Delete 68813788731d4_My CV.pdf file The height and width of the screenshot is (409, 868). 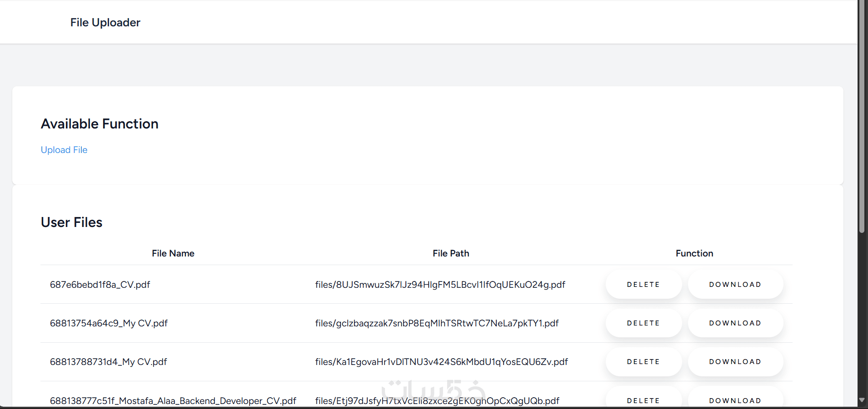point(643,362)
